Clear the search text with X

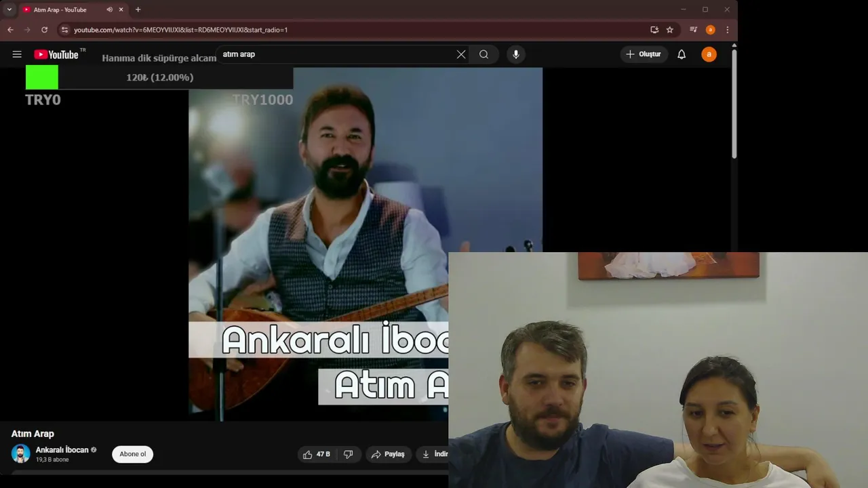461,54
